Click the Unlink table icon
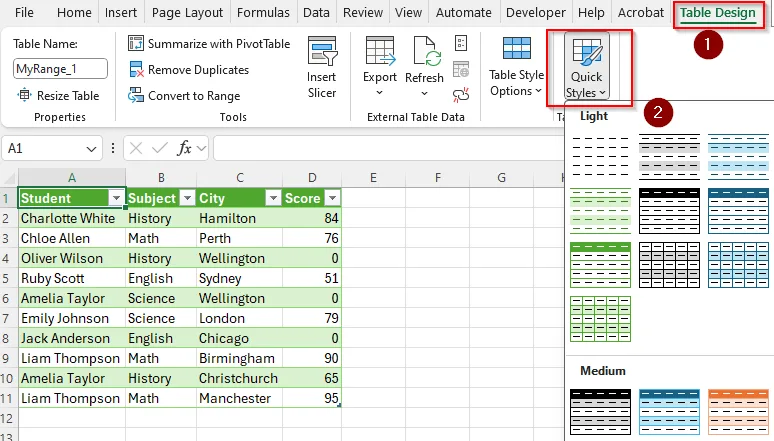 click(461, 95)
